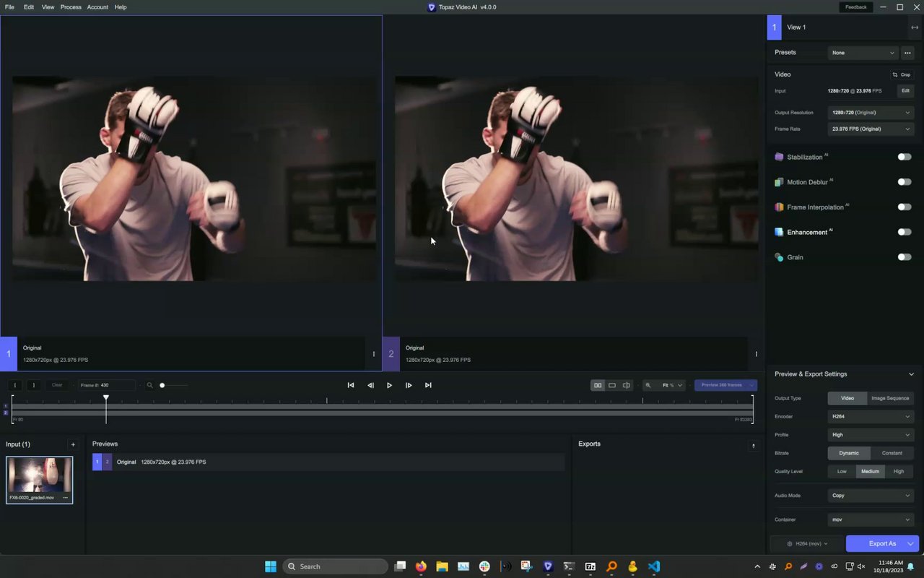Set Quality Level to Low

pos(842,472)
